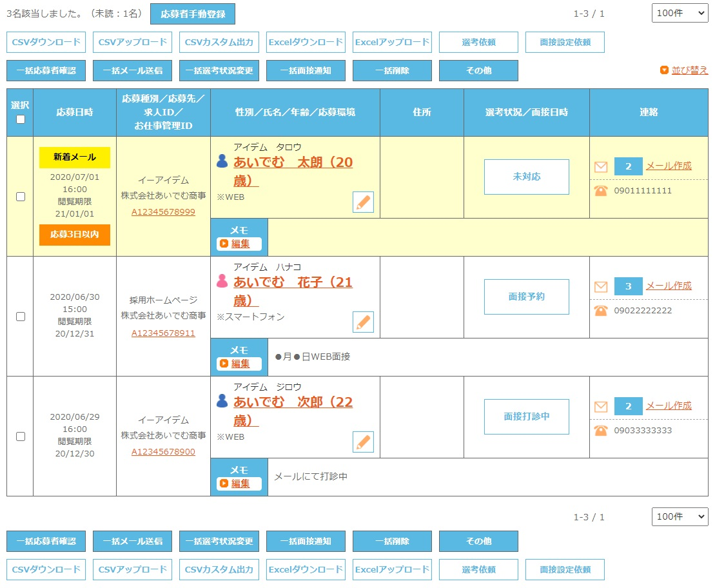715x588 pixels.
Task: Expand the 並び替え sort option
Action: (684, 70)
